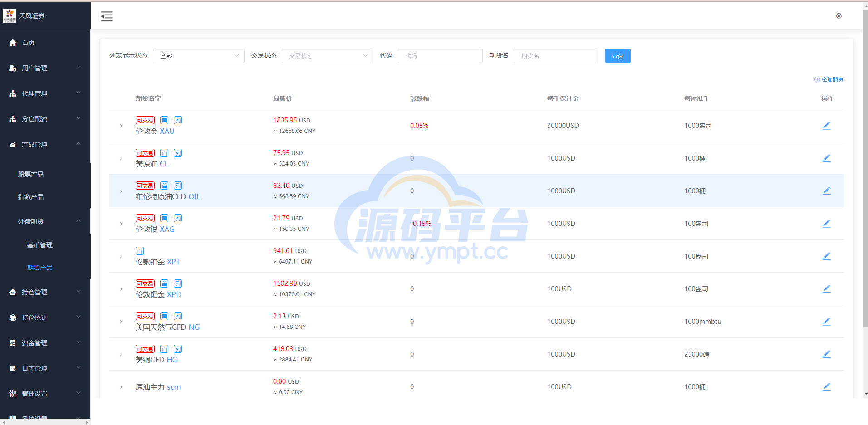
Task: Collapse sidebar with the hamburger menu icon
Action: point(107,16)
